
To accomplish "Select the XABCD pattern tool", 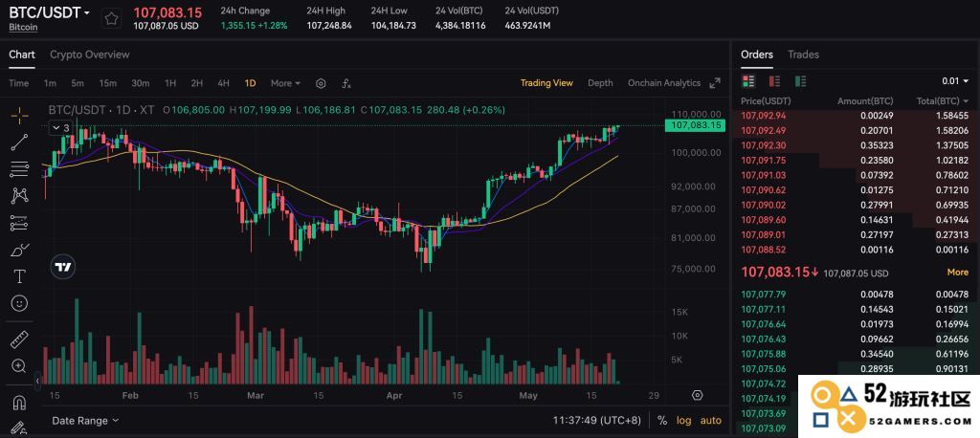I will (x=19, y=195).
